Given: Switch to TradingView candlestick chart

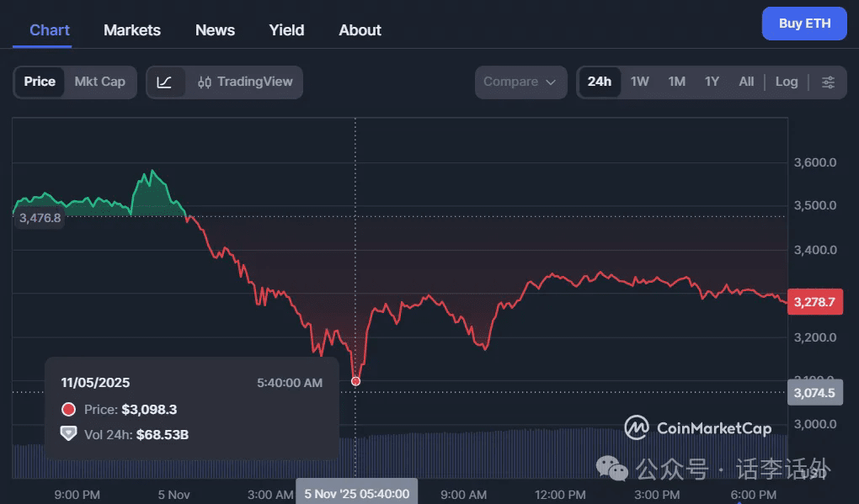Looking at the screenshot, I should coord(245,82).
